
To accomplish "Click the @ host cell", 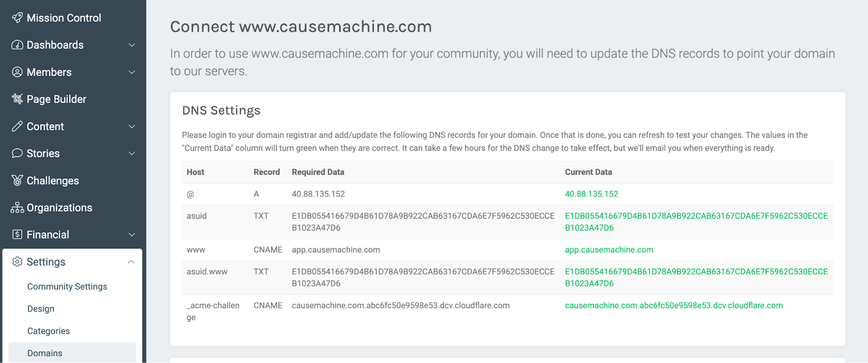I will coord(190,194).
